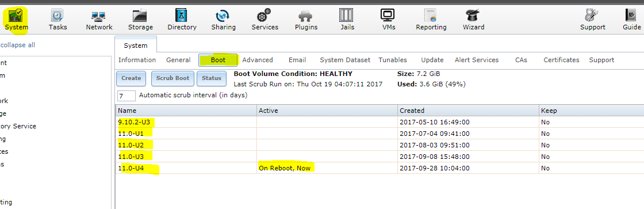Switch to the General sub-tab
The image size is (644, 209).
pos(178,60)
